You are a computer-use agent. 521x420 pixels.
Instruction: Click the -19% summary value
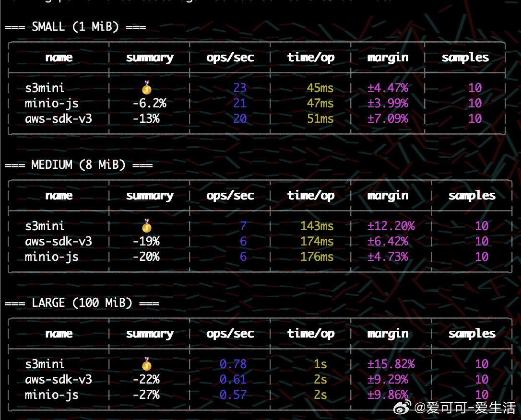pyautogui.click(x=146, y=241)
